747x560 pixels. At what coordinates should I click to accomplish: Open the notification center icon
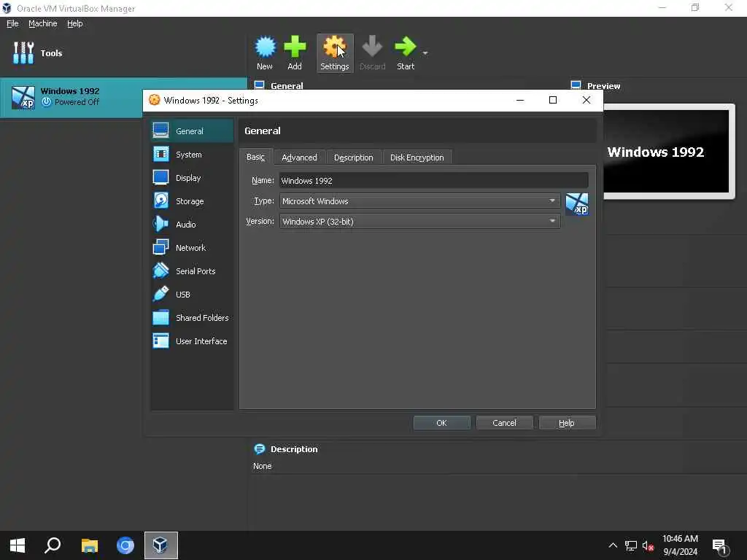pyautogui.click(x=720, y=546)
